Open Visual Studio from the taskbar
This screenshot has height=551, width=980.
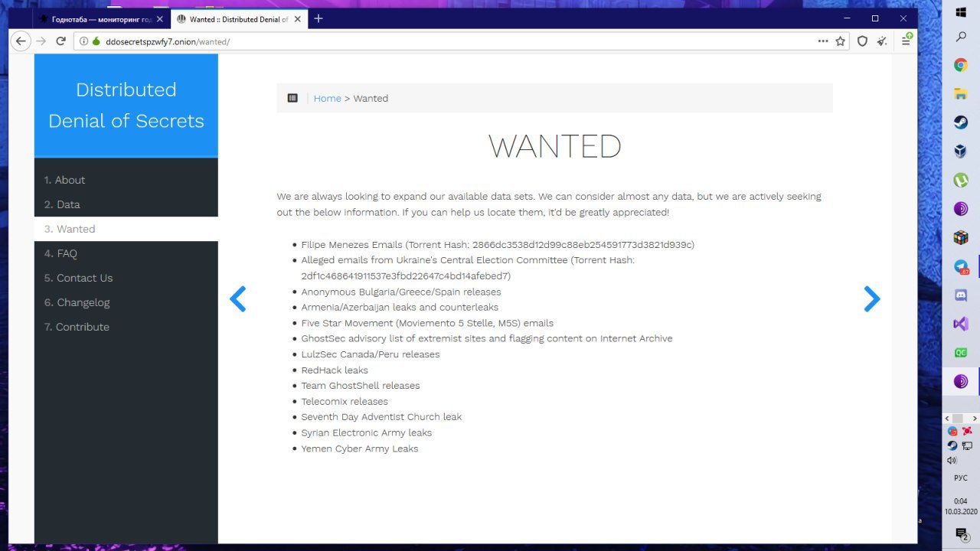tap(961, 324)
